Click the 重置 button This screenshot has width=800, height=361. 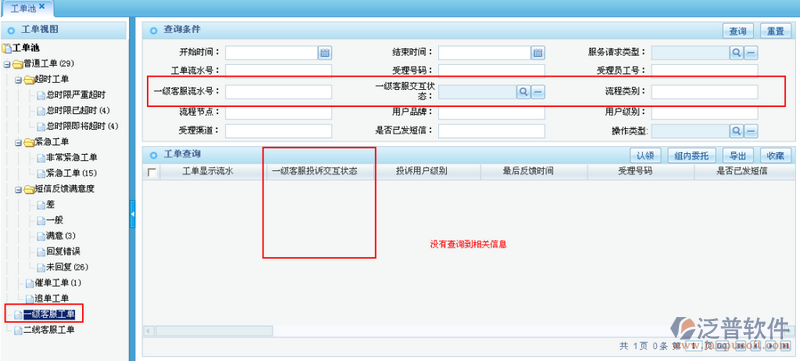pos(776,31)
